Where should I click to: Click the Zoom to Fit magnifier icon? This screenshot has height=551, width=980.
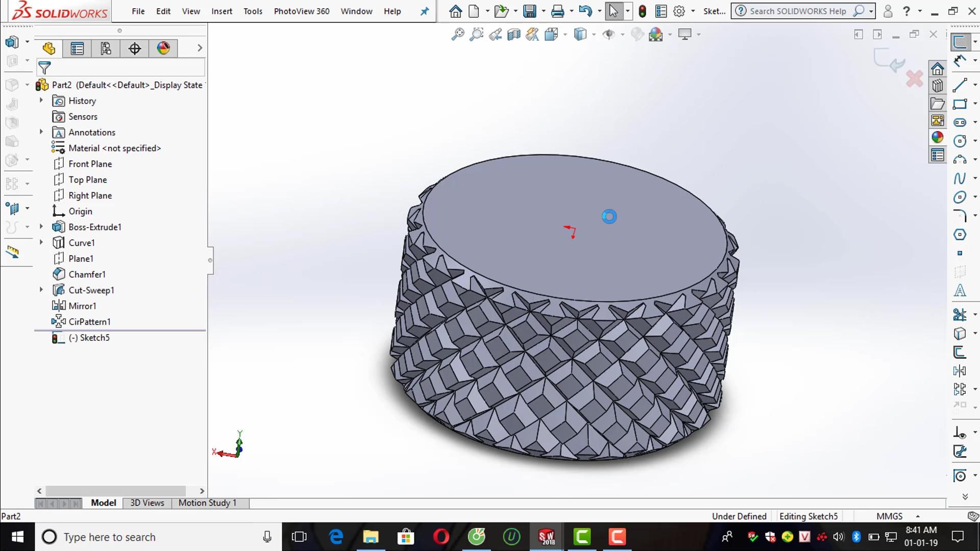(458, 35)
